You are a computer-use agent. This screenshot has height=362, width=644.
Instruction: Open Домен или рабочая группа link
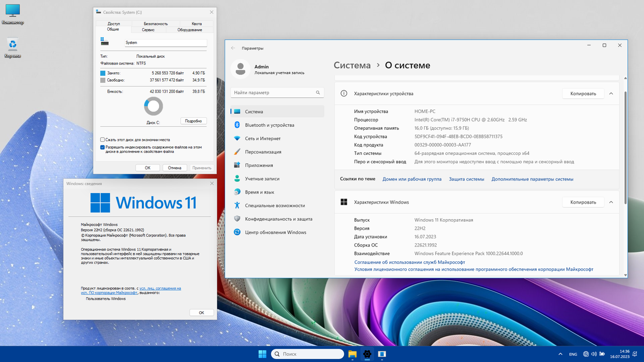pos(412,179)
